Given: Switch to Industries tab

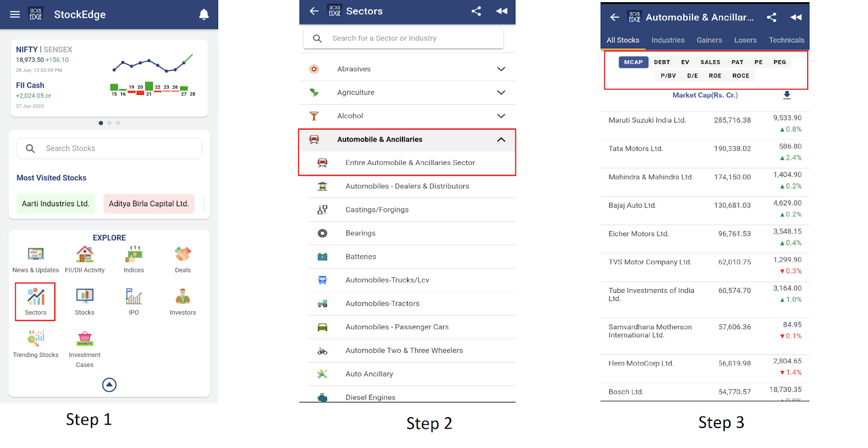Looking at the screenshot, I should pyautogui.click(x=668, y=40).
